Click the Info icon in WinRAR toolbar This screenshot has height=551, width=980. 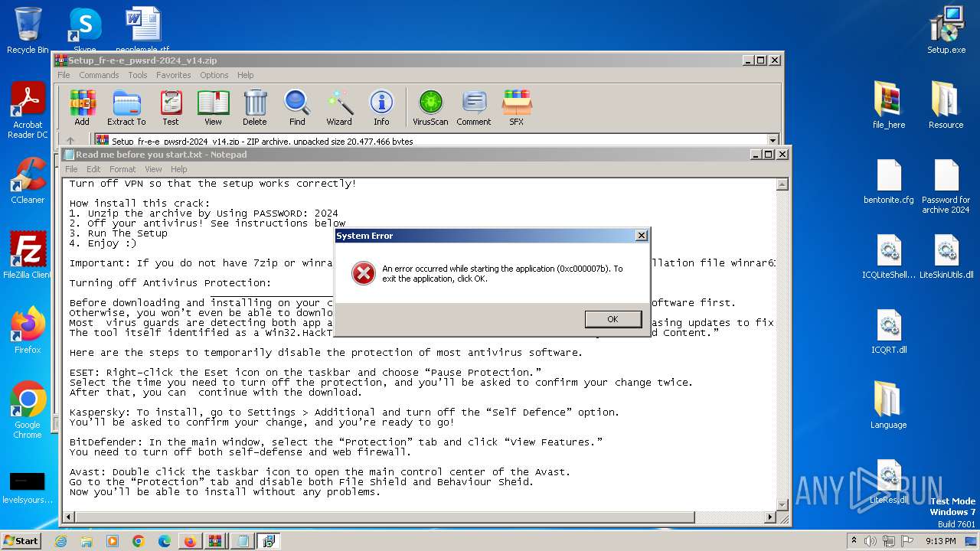coord(381,107)
